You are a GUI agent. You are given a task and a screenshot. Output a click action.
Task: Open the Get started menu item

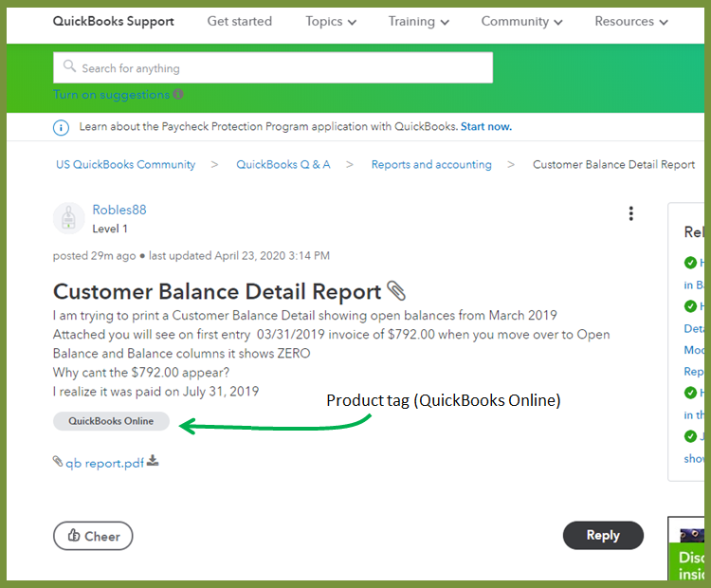click(240, 21)
